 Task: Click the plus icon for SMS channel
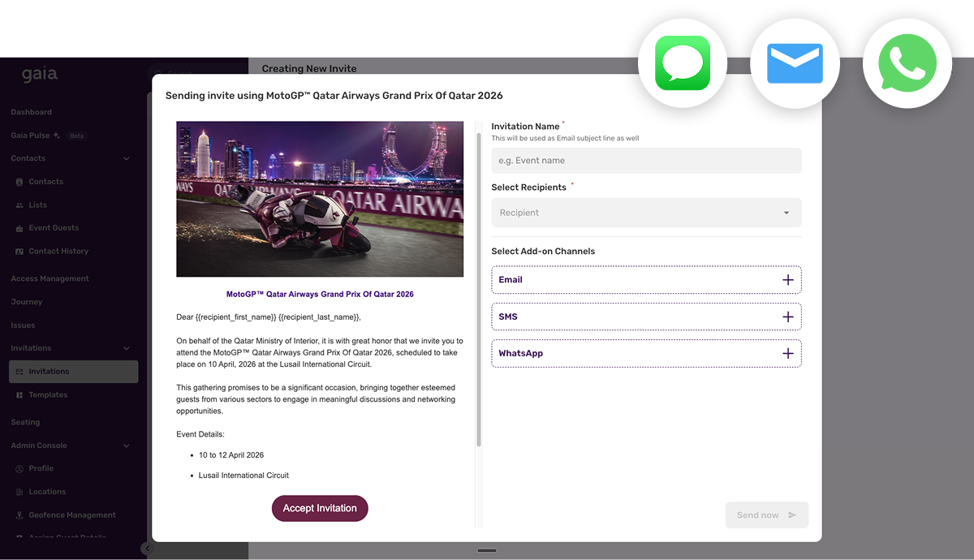point(787,317)
